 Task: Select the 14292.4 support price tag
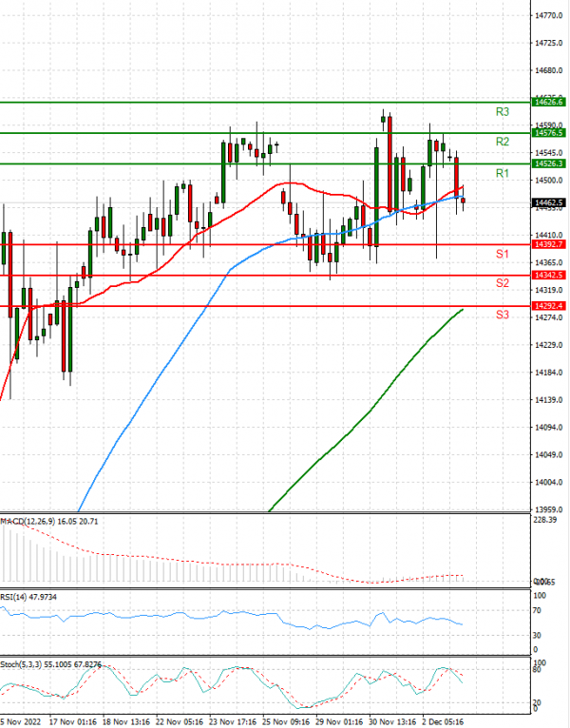tap(549, 306)
